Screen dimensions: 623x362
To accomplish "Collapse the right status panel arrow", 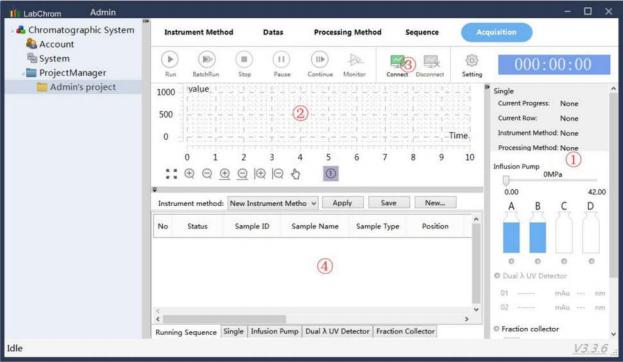I will (487, 87).
